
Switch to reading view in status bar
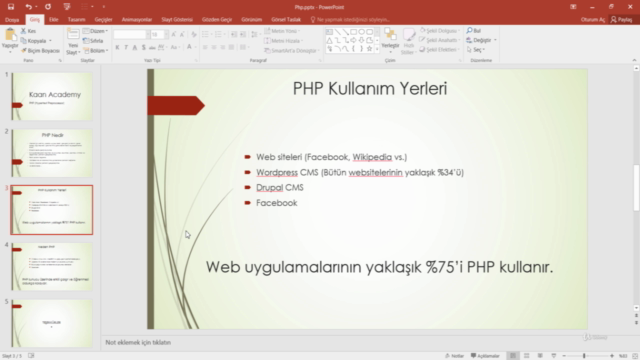point(540,356)
